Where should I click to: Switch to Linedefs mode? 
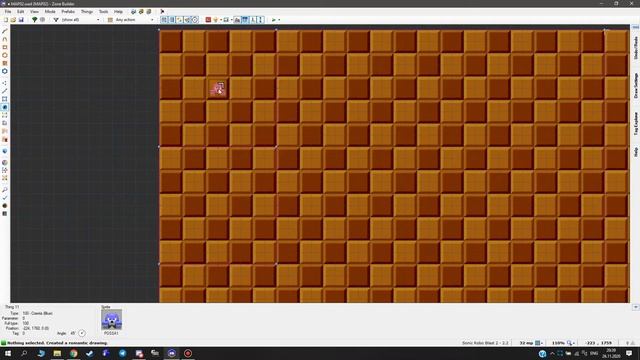pos(5,91)
